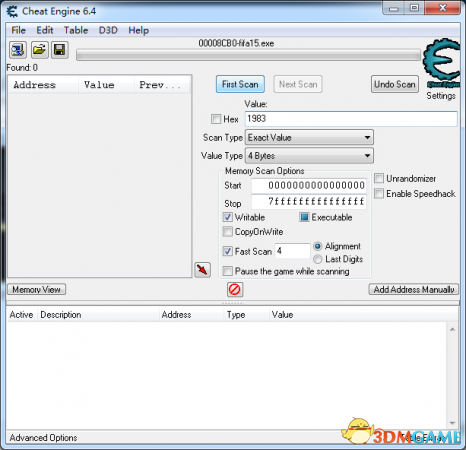Select the Last Digits radio button
Viewport: 466px width, 450px height.
tap(318, 259)
